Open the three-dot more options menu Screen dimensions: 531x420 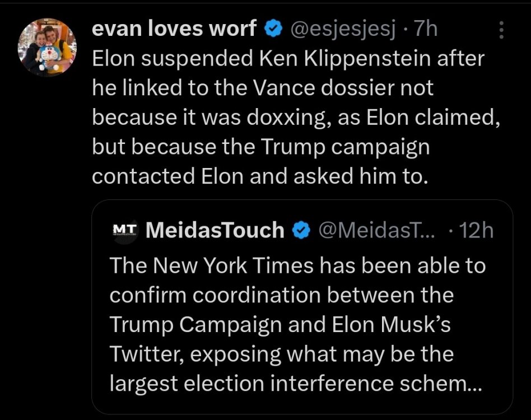click(501, 30)
